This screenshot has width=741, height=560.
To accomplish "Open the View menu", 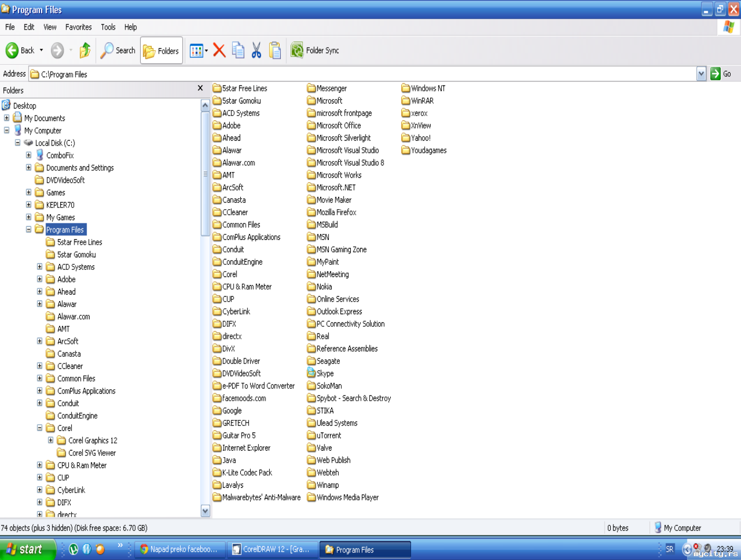I will [x=50, y=27].
